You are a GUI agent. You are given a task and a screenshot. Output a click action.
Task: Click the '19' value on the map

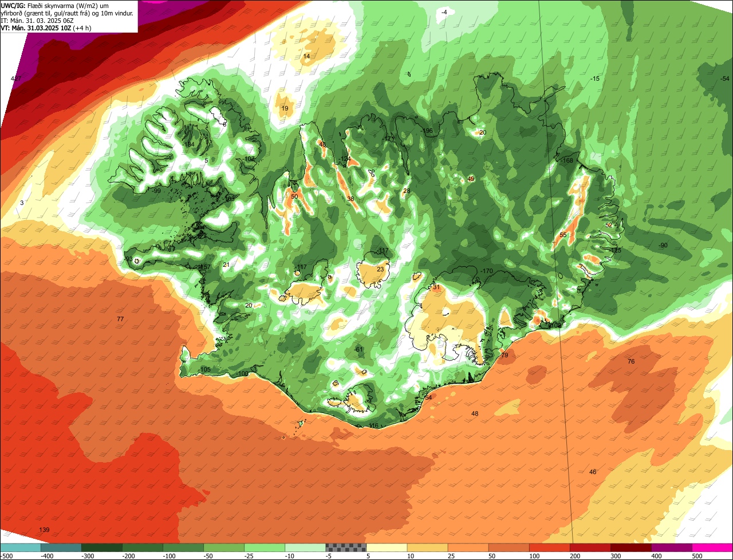285,108
